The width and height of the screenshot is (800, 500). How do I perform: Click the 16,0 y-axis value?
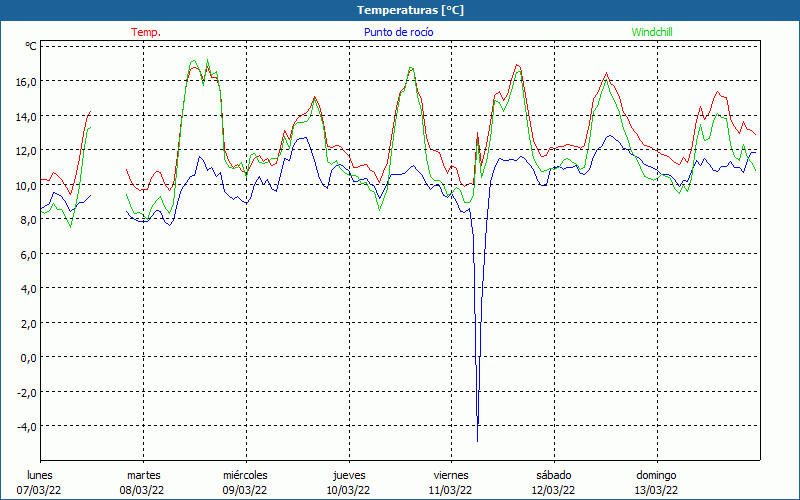coord(24,81)
